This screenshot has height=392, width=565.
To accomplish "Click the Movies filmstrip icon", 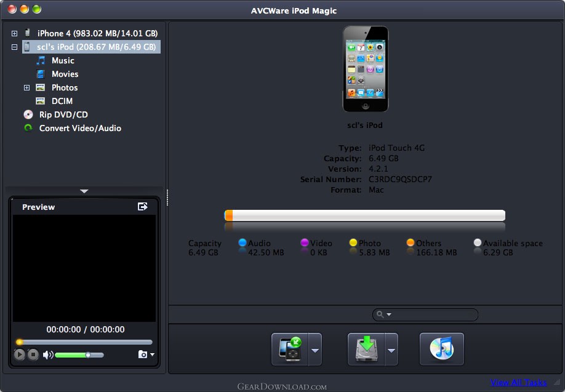I will [x=41, y=74].
